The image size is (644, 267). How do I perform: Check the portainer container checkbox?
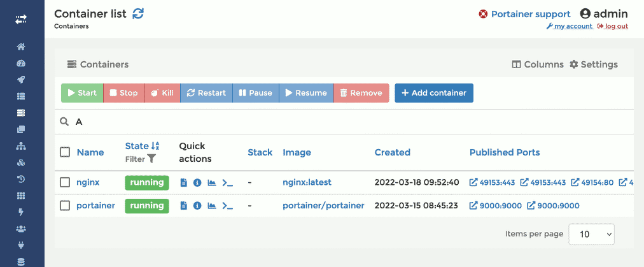point(65,206)
